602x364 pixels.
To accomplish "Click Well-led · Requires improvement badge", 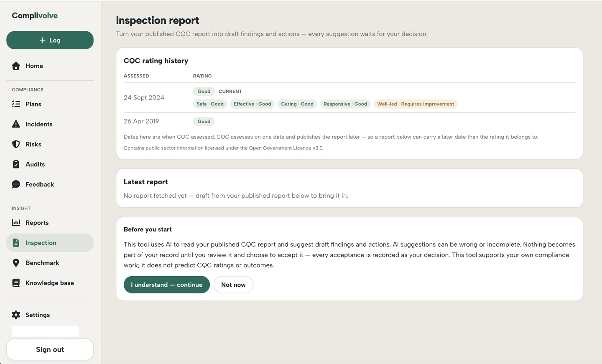I will (416, 104).
